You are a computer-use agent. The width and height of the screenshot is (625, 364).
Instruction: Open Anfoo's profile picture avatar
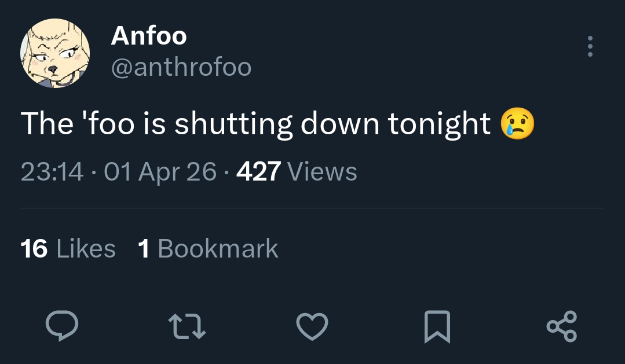pyautogui.click(x=56, y=53)
